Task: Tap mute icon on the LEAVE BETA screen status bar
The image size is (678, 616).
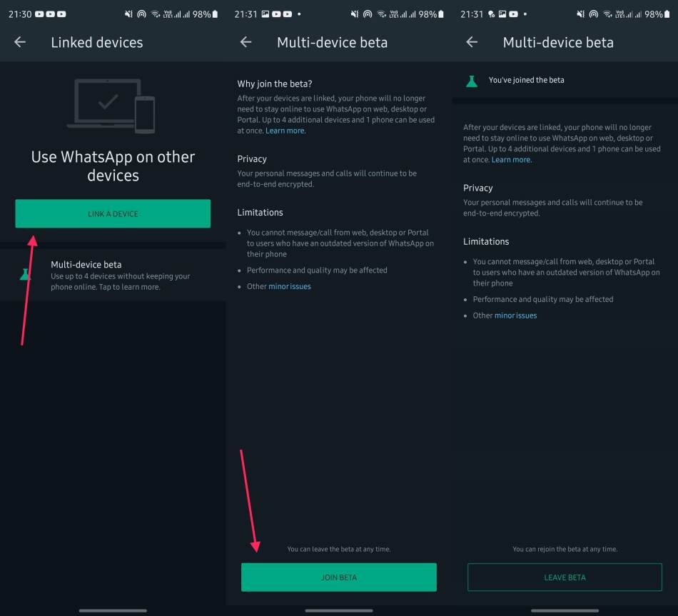Action: click(581, 14)
